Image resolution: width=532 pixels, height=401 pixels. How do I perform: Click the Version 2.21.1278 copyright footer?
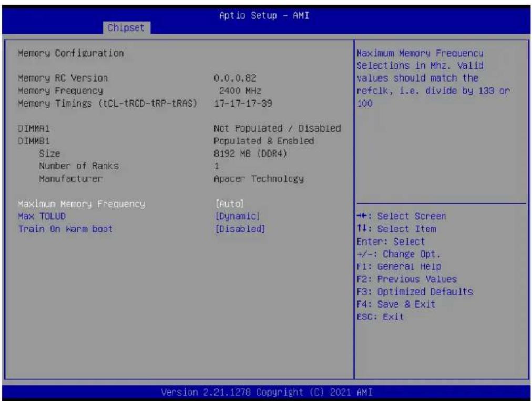pos(267,393)
